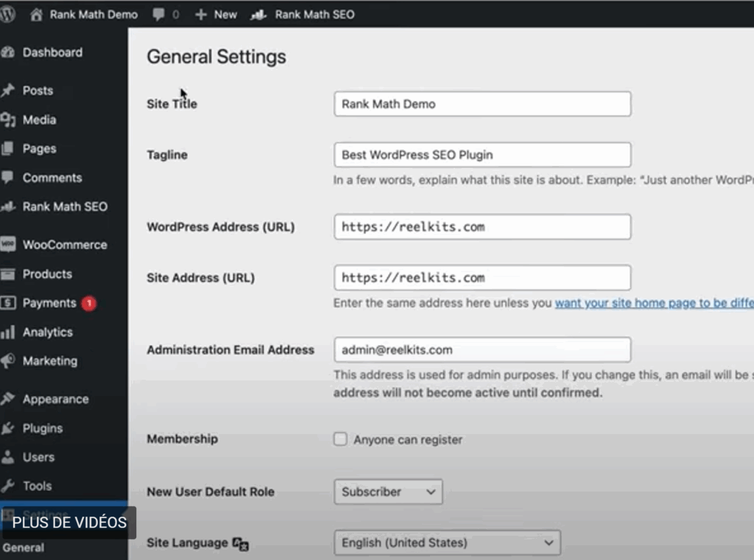Image resolution: width=754 pixels, height=560 pixels.
Task: Click the Rank Math SEO sidebar icon
Action: pos(7,207)
